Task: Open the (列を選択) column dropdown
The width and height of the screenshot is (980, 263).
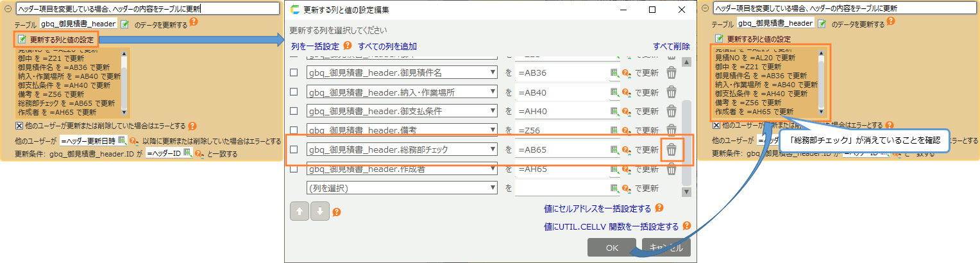Action: point(493,189)
